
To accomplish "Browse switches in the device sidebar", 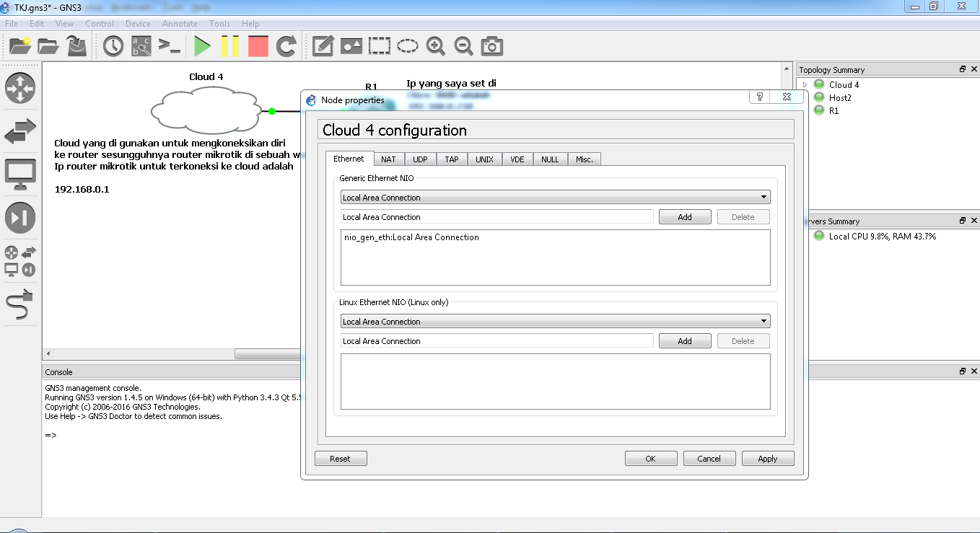I will point(20,131).
